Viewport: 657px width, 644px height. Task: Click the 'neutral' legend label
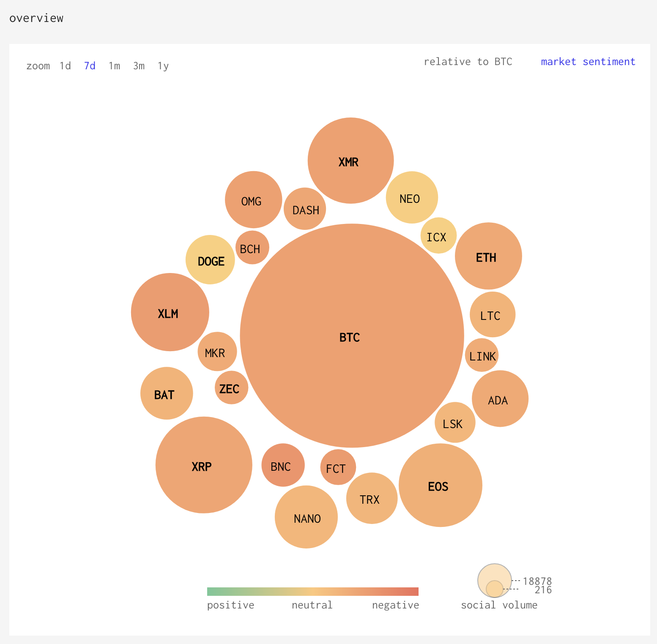312,605
